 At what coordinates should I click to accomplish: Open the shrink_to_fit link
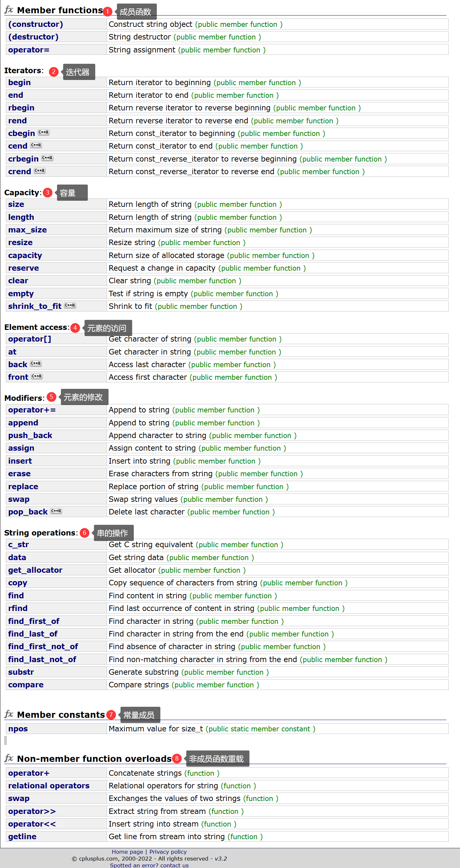35,306
